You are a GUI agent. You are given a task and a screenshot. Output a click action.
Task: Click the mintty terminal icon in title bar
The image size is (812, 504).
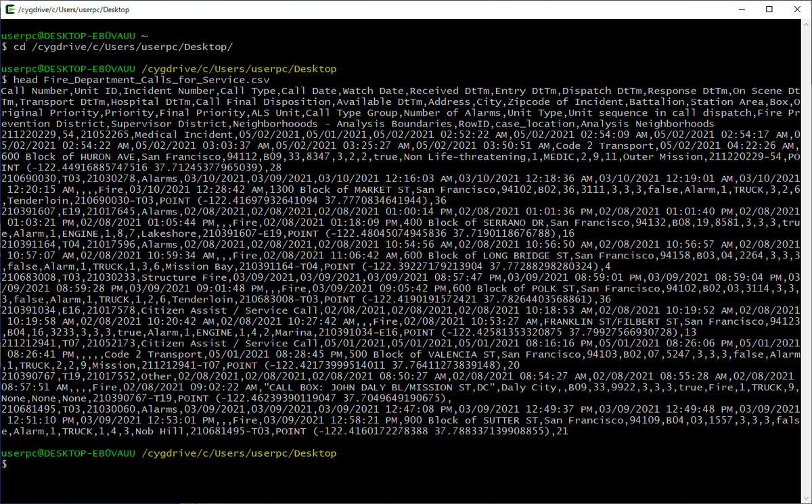tap(9, 9)
